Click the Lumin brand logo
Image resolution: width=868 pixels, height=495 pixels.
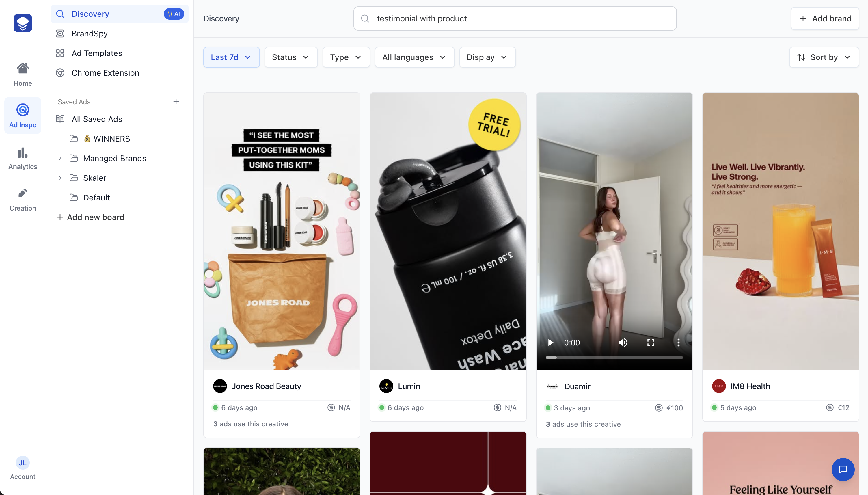pos(386,386)
